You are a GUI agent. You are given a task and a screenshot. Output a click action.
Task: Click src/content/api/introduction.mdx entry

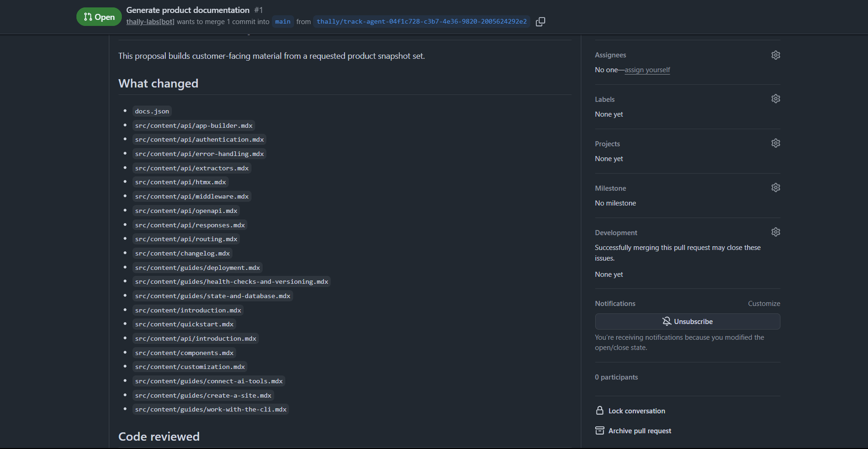coord(195,338)
